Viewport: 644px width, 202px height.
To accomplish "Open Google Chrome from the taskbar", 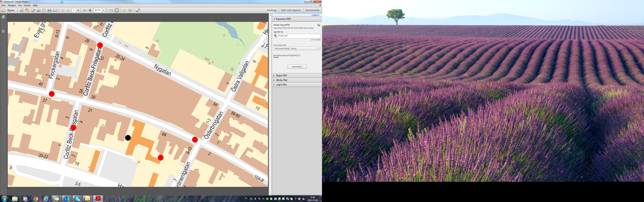I will coord(36,199).
